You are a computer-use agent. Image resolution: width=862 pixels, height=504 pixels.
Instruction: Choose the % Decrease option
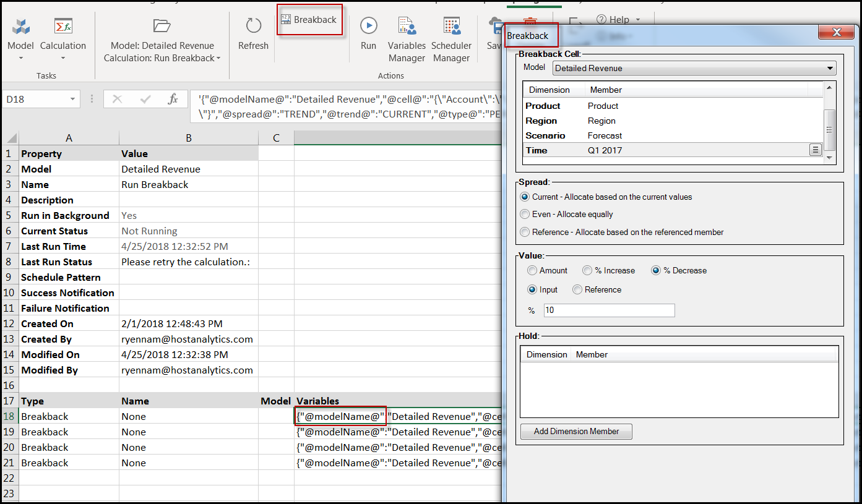656,270
